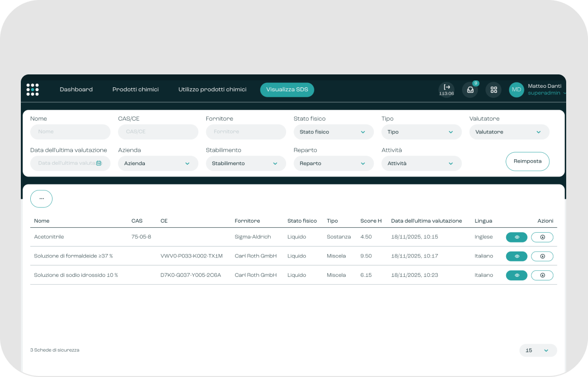Screen dimensions: 588x377
Task: Open the Attività filter dropdown
Action: (421, 164)
